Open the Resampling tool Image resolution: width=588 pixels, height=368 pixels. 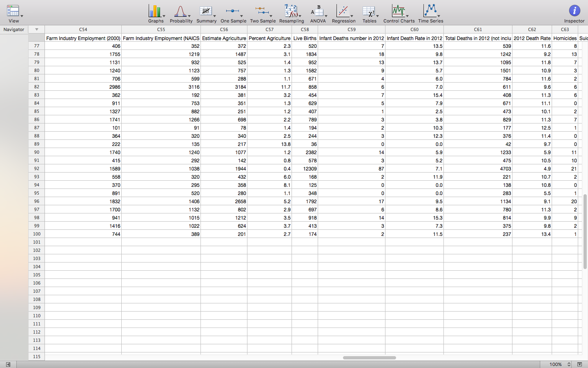coord(292,14)
